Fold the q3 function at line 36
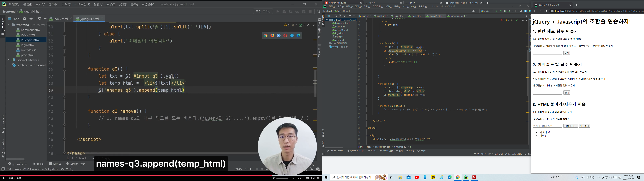The height and width of the screenshot is (181, 644). pos(65,69)
